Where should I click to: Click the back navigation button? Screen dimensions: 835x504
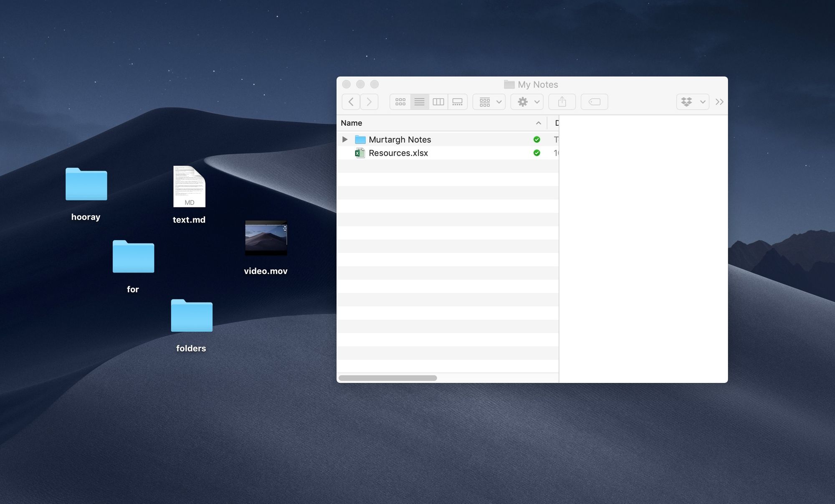coord(350,101)
